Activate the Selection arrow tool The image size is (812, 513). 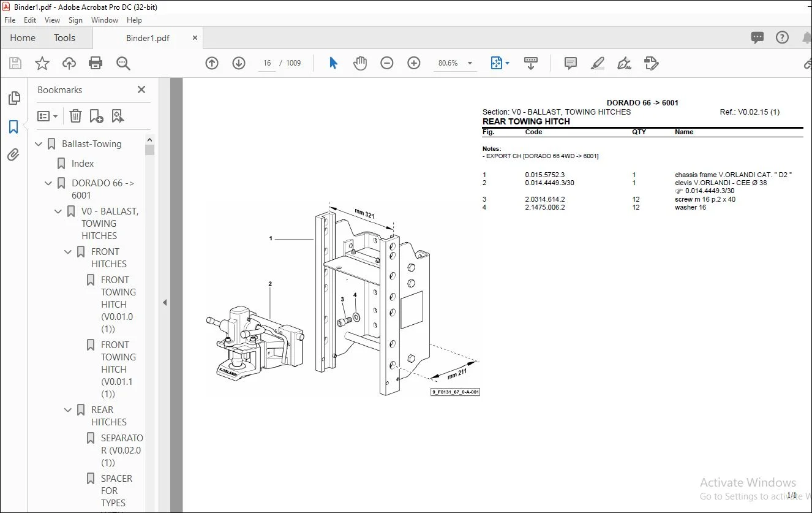click(333, 63)
